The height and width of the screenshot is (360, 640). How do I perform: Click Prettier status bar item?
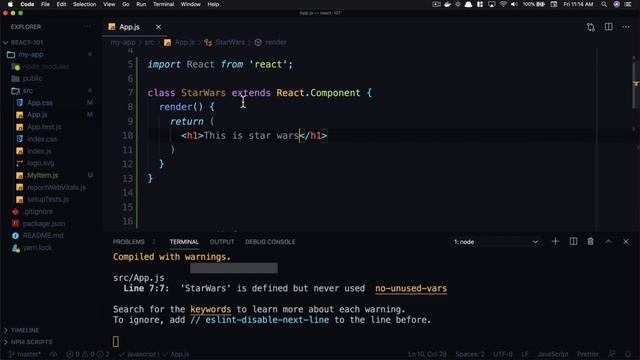pos(588,354)
